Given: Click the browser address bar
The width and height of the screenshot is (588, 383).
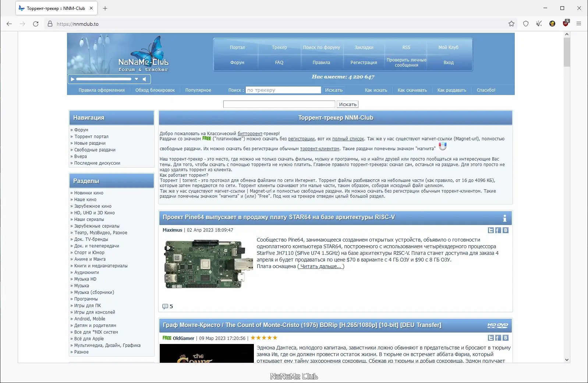Looking at the screenshot, I should point(280,24).
